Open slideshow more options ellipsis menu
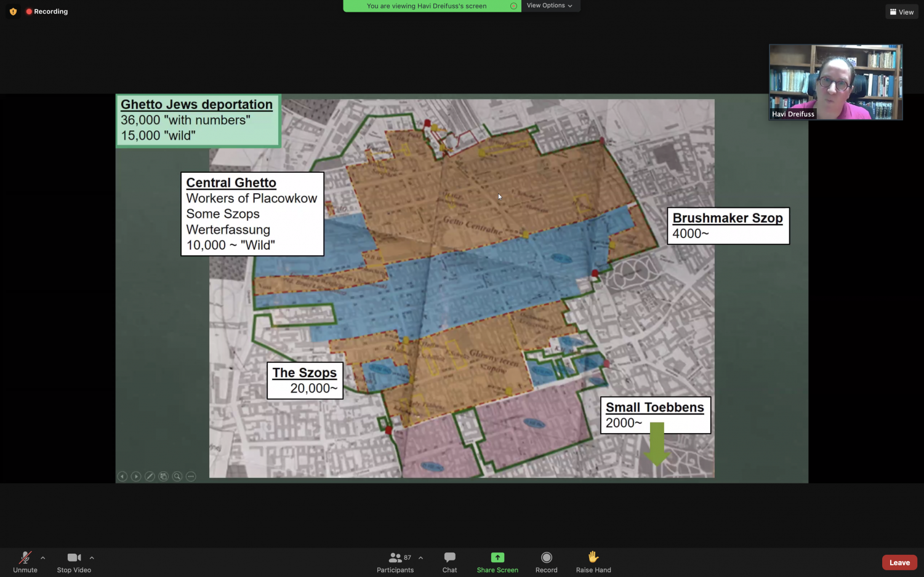924x577 pixels. click(x=191, y=476)
